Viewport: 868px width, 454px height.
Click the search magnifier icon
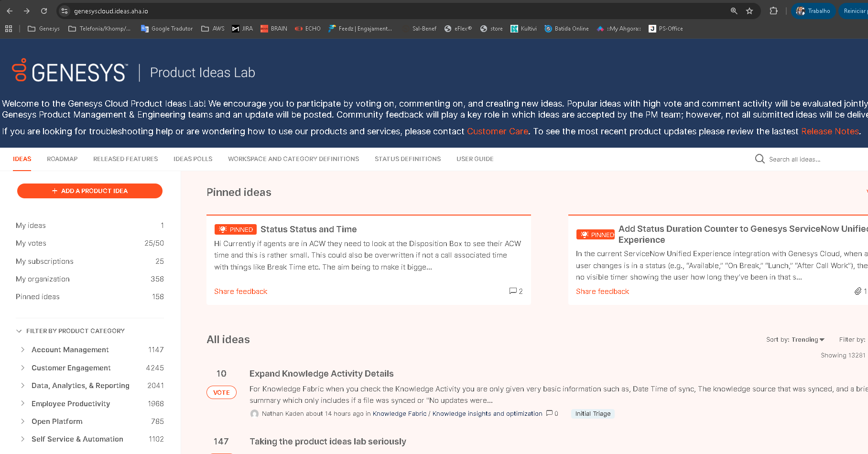point(759,159)
